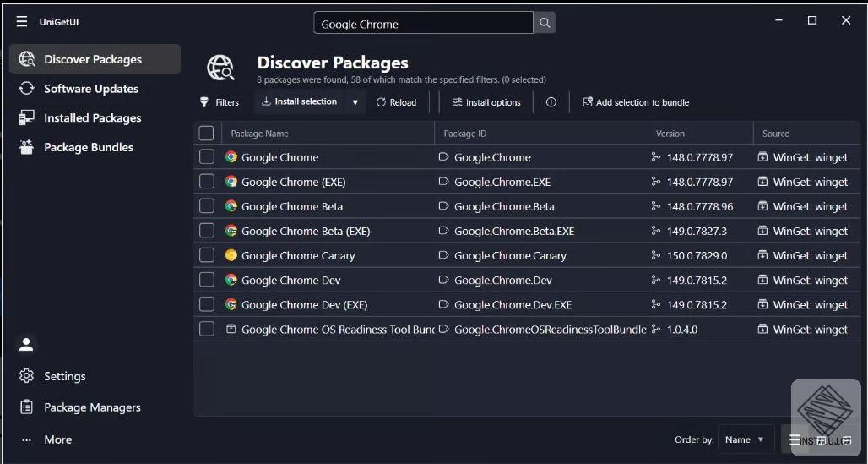Expand the Install selection dropdown arrow

[x=355, y=102]
